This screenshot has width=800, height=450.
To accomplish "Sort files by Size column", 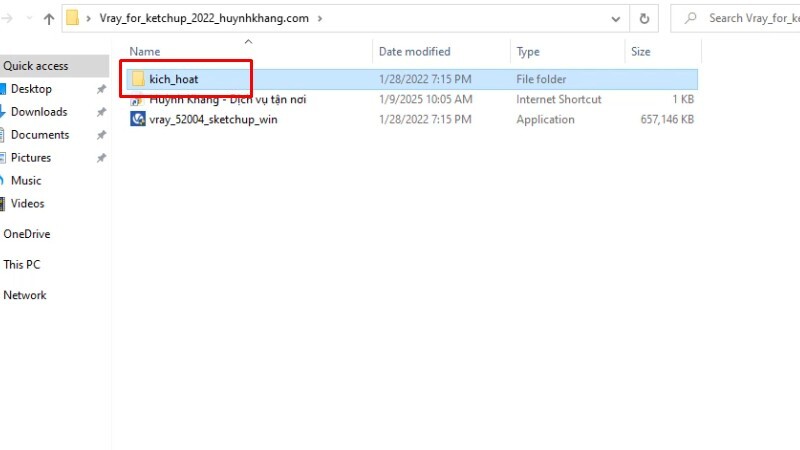I will pyautogui.click(x=640, y=52).
